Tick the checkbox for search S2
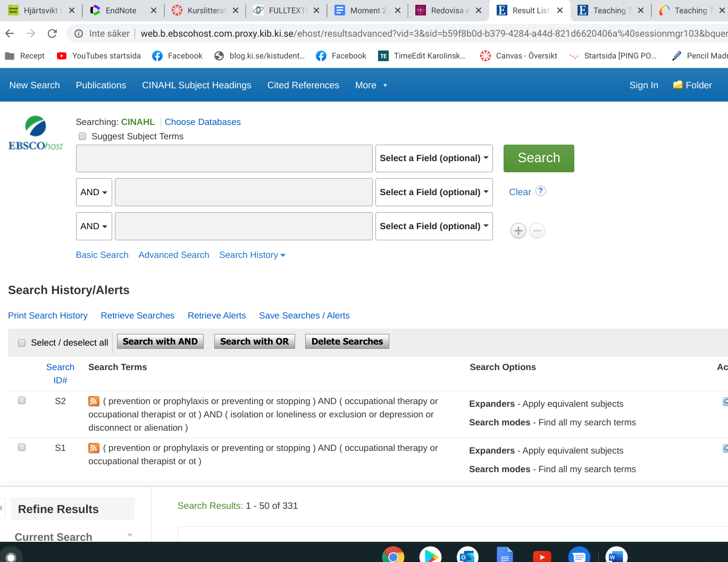 [22, 400]
